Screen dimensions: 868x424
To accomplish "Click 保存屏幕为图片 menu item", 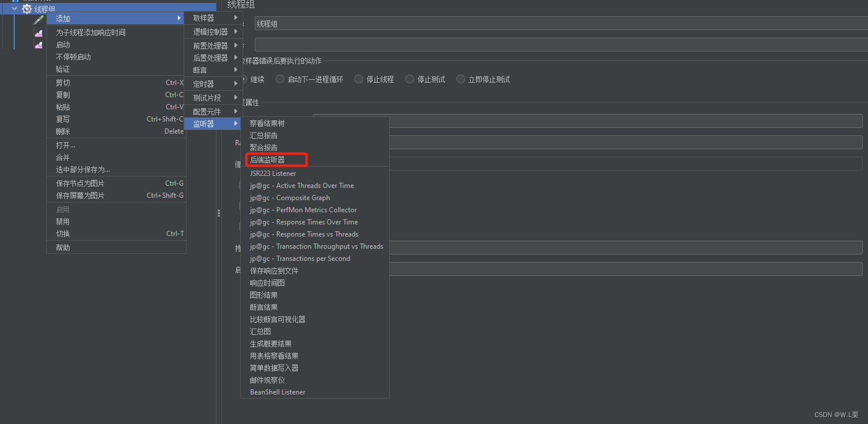I will [116, 196].
